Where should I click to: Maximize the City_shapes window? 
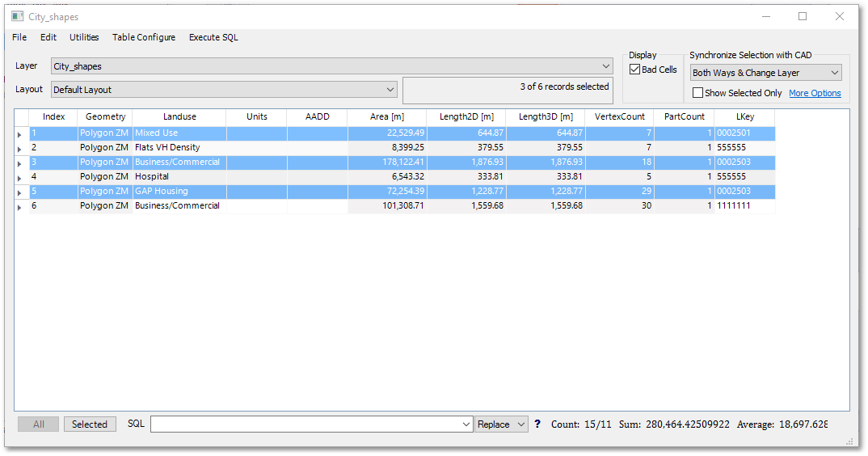tap(803, 16)
